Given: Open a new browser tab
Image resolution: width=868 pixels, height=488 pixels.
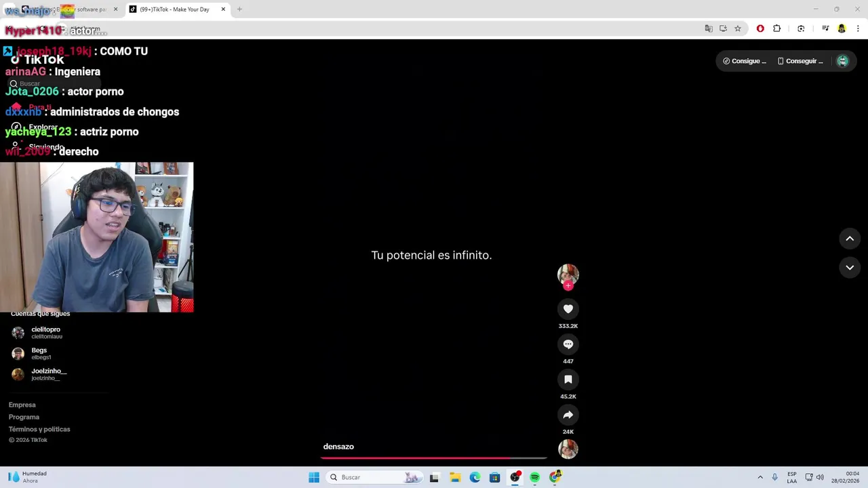Looking at the screenshot, I should click(239, 9).
